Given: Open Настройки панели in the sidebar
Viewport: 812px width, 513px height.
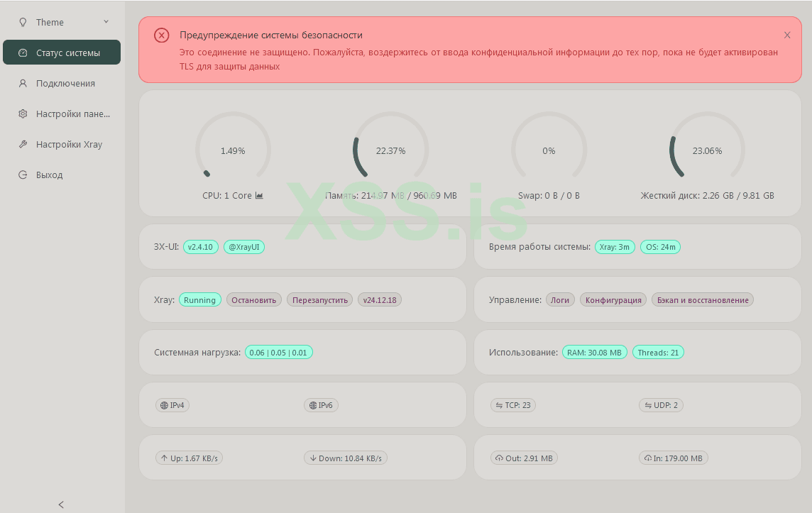Looking at the screenshot, I should click(x=62, y=114).
